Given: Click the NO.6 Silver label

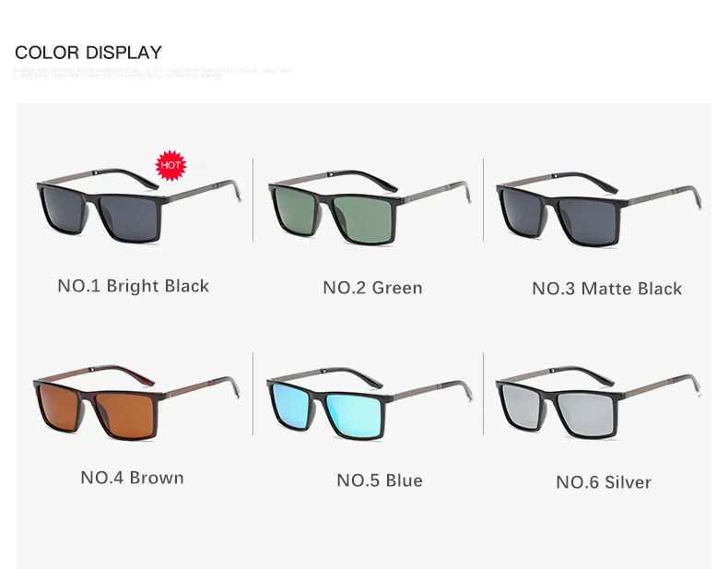Looking at the screenshot, I should click(x=604, y=482).
